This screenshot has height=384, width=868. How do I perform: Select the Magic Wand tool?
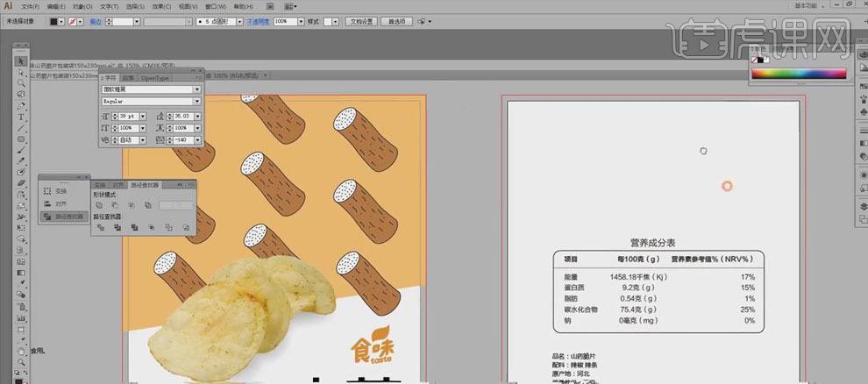[x=21, y=83]
